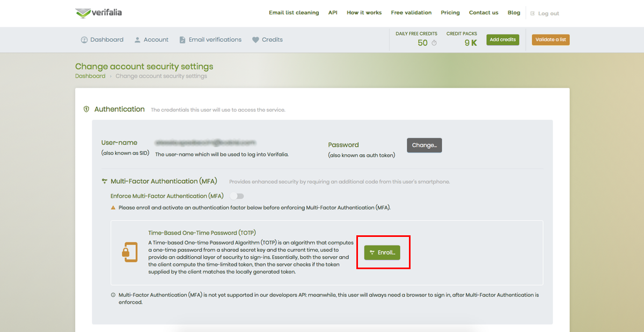The width and height of the screenshot is (644, 332).
Task: Open the Blog link
Action: coord(514,13)
